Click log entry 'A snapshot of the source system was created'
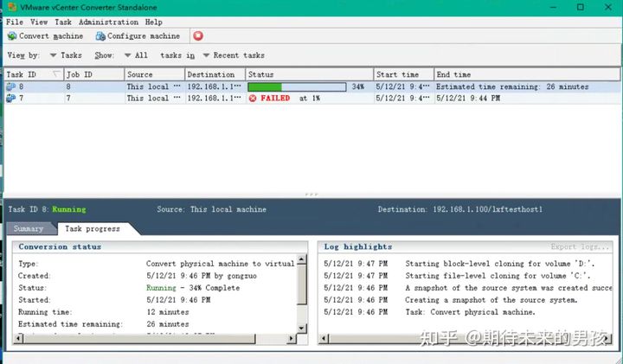623x364 pixels. [x=509, y=288]
